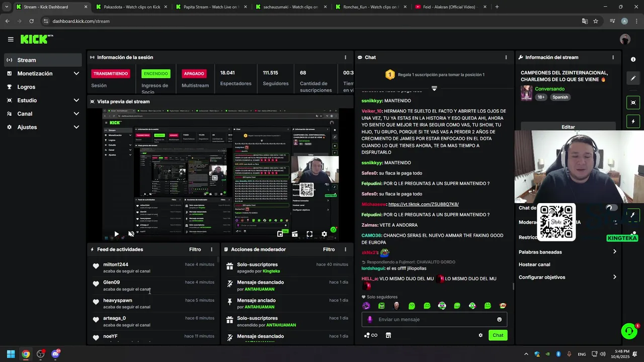Switch to Papita Stream browser tab
644x362 pixels.
(211, 7)
